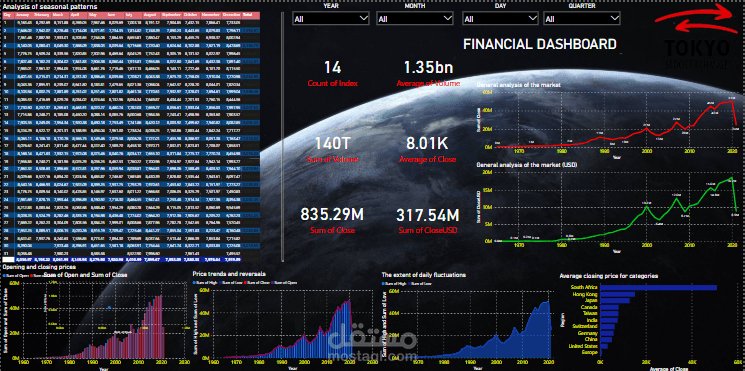Sort table by the Day column header
The width and height of the screenshot is (745, 371).
(x=9, y=15)
